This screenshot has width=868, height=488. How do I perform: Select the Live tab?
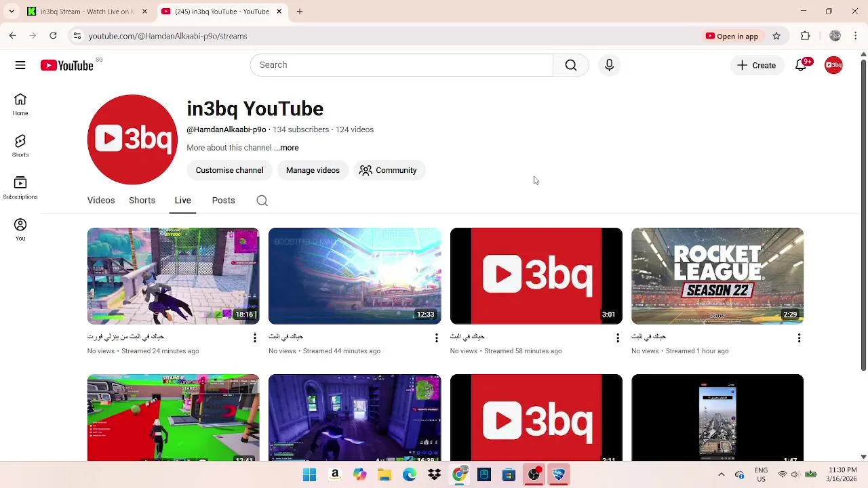182,201
